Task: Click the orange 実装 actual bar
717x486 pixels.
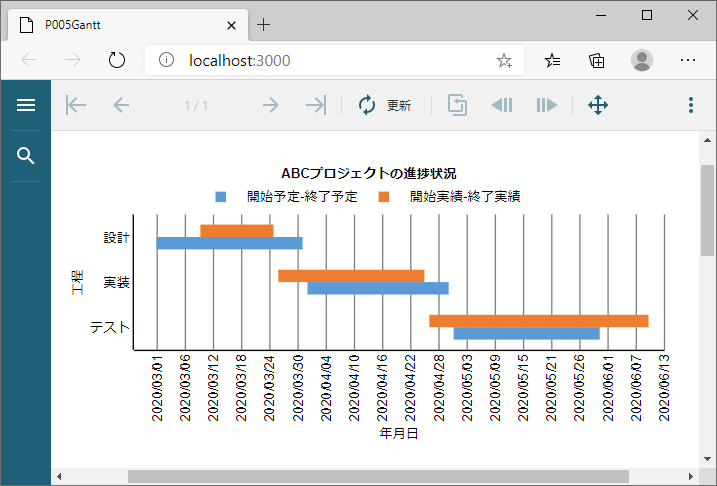Action: tap(351, 276)
